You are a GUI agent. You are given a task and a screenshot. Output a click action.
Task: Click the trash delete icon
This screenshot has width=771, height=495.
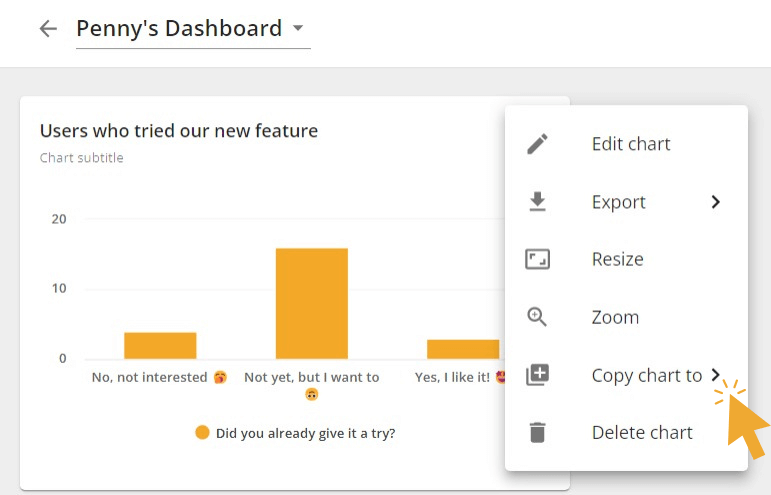(x=538, y=433)
